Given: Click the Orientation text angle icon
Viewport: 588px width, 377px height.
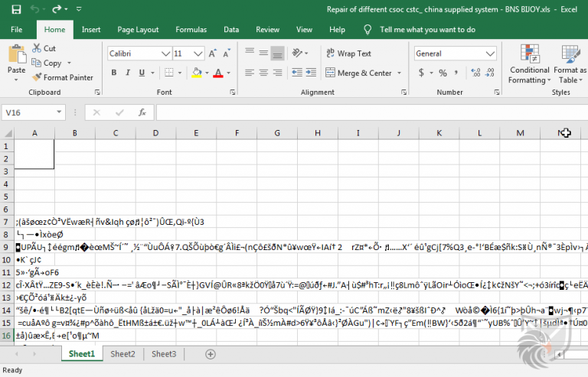Looking at the screenshot, I should [x=298, y=54].
